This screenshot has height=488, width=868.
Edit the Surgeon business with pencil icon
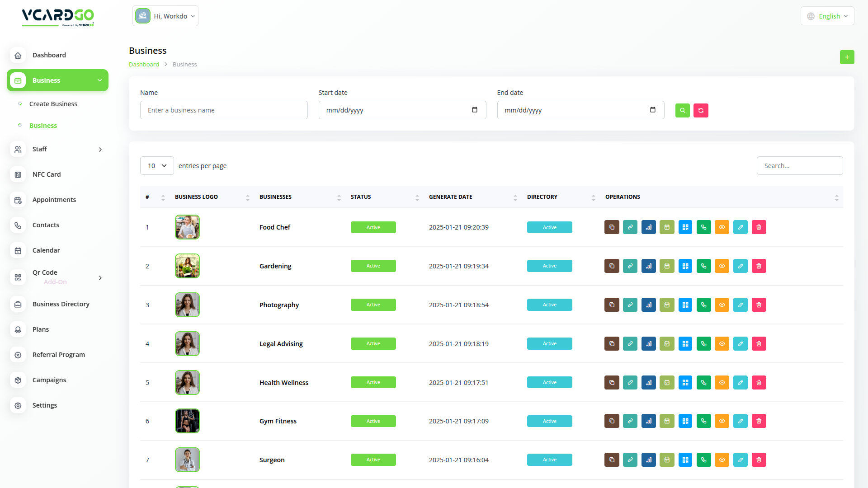[x=741, y=460]
